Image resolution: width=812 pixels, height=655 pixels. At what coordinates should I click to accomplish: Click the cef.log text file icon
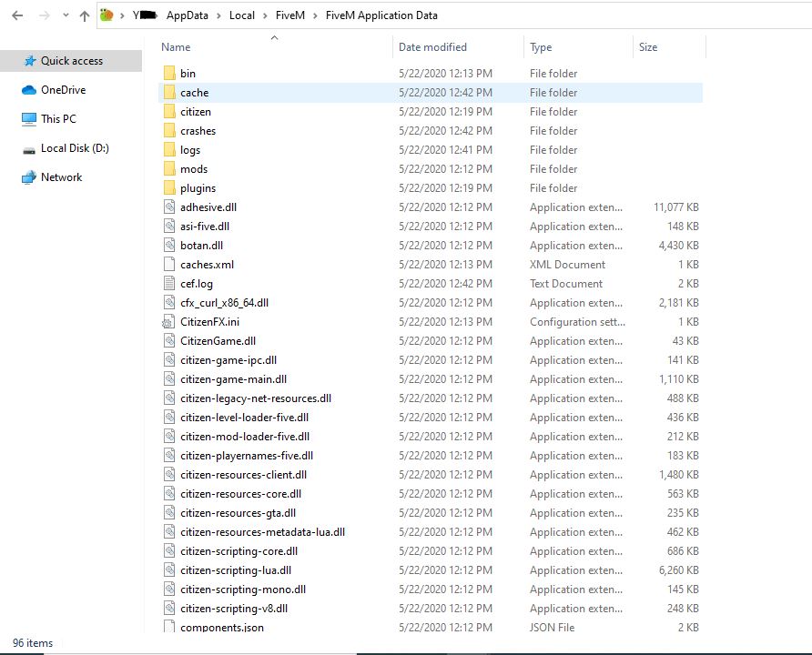coord(169,284)
